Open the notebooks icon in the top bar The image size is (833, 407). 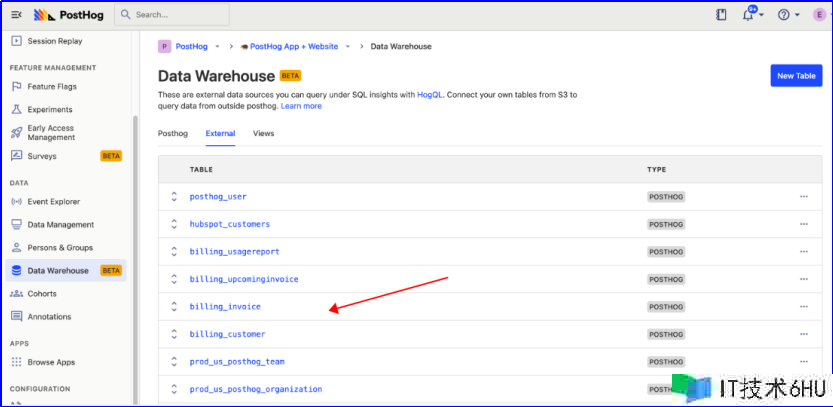721,15
